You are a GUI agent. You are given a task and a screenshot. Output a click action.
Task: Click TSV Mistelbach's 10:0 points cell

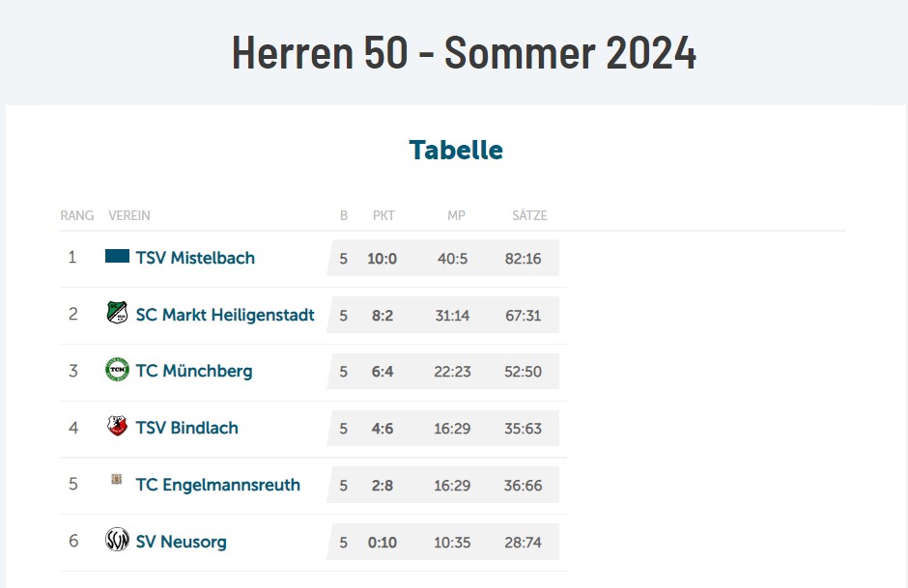tap(383, 259)
